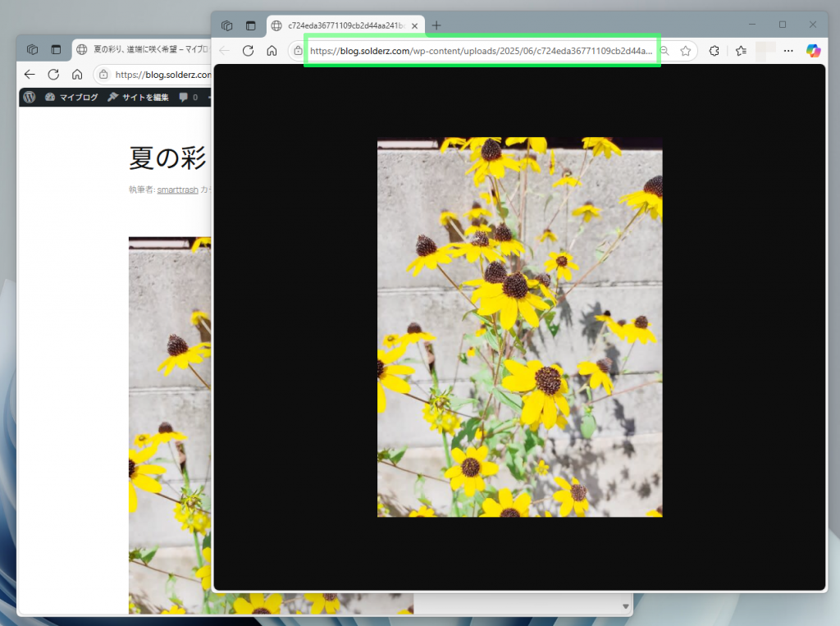Viewport: 840px width, 626px height.
Task: Click サイトを編集 in the admin bar
Action: (138, 97)
